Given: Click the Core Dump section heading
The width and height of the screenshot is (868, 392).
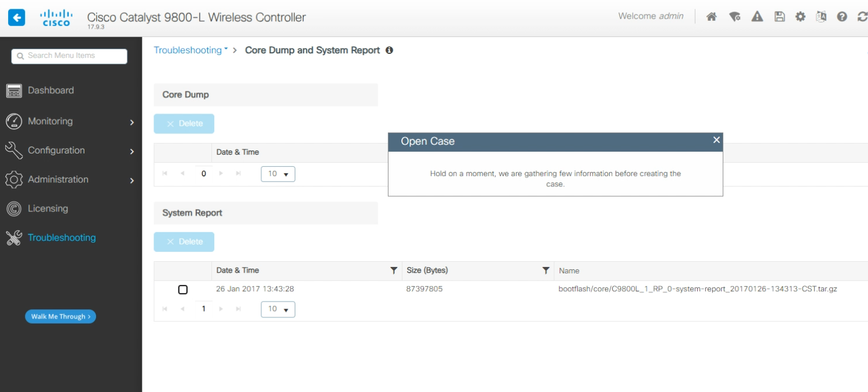Looking at the screenshot, I should pyautogui.click(x=185, y=95).
